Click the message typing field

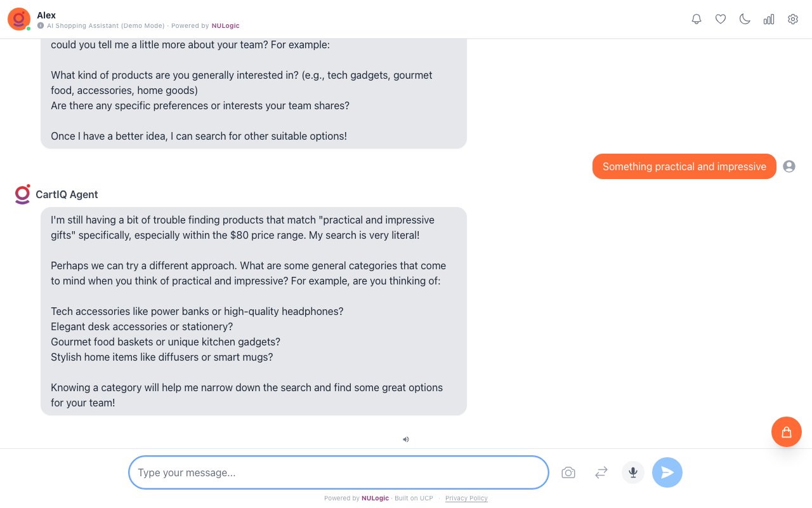(339, 472)
